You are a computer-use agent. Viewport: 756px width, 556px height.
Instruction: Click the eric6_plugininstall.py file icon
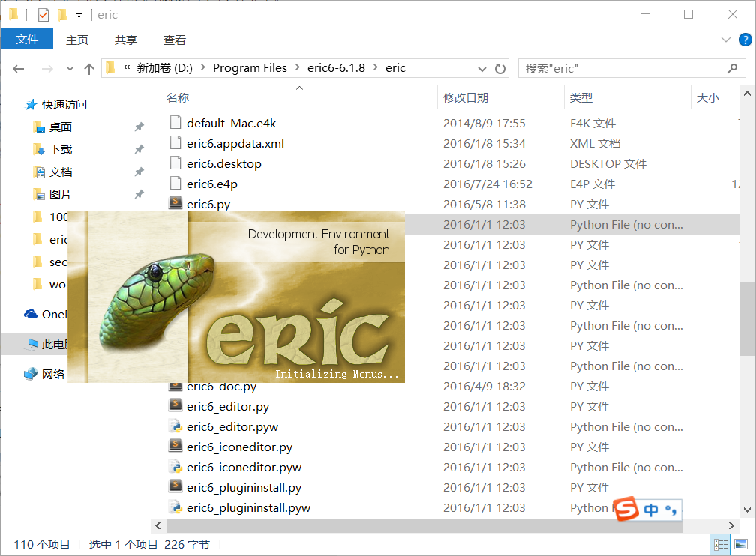175,486
